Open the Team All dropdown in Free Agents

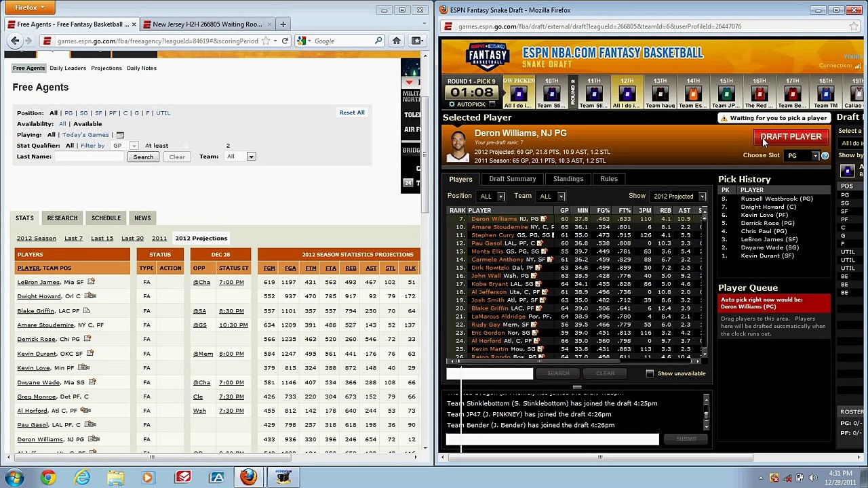(240, 157)
